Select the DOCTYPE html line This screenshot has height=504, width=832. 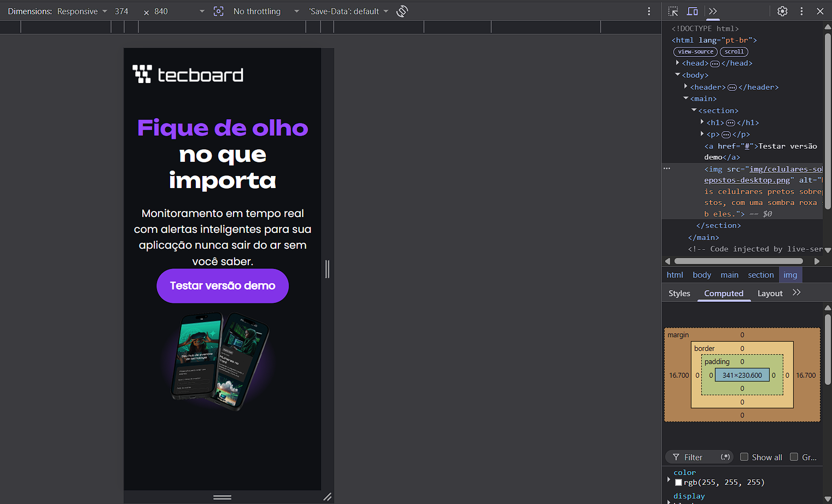pos(705,28)
